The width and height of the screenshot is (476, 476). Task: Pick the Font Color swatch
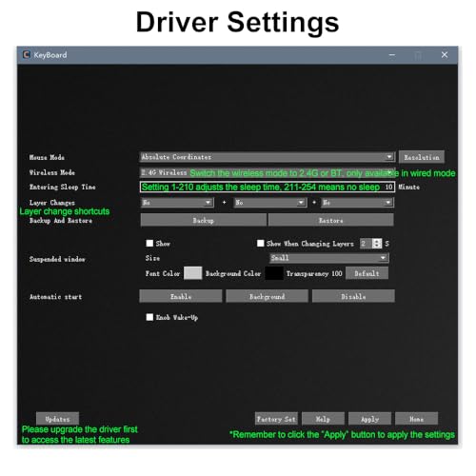pos(192,273)
